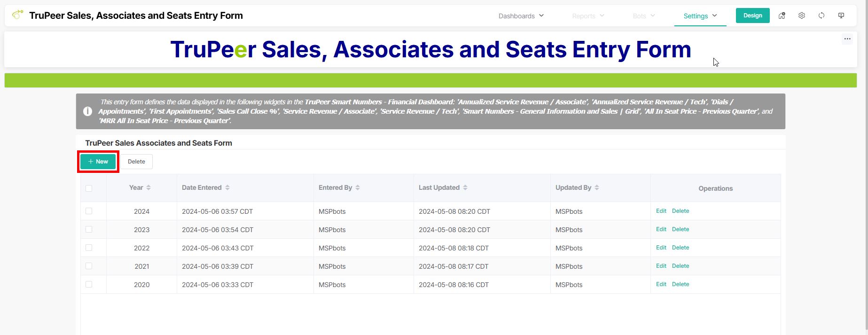
Task: Click date '2024-05-08 08:18 CDT'
Action: [x=454, y=248]
